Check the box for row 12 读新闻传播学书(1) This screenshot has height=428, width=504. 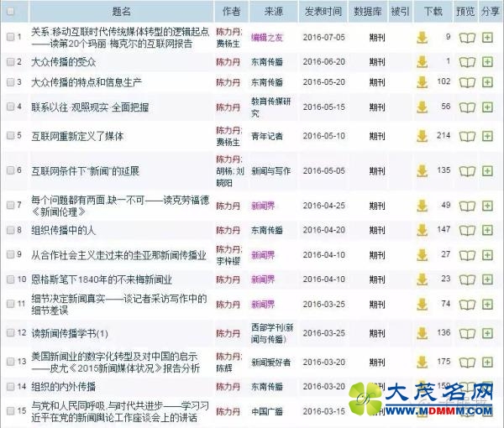[x=10, y=332]
